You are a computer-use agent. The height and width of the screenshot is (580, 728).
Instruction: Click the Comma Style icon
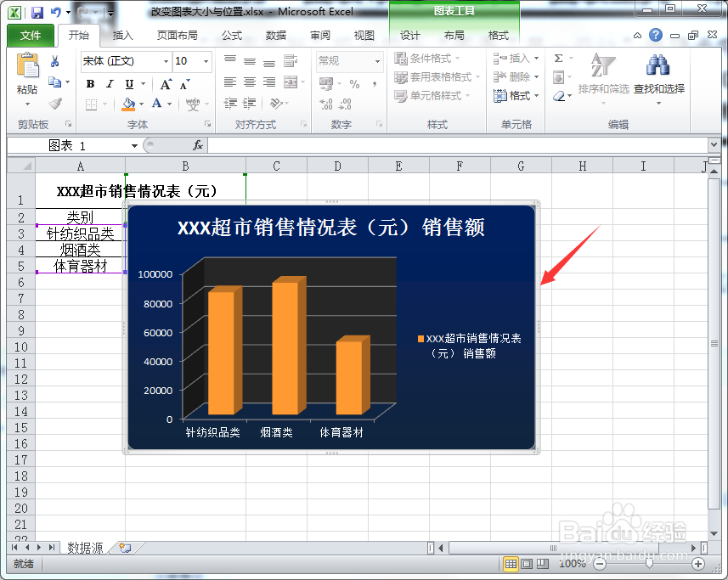(x=375, y=84)
